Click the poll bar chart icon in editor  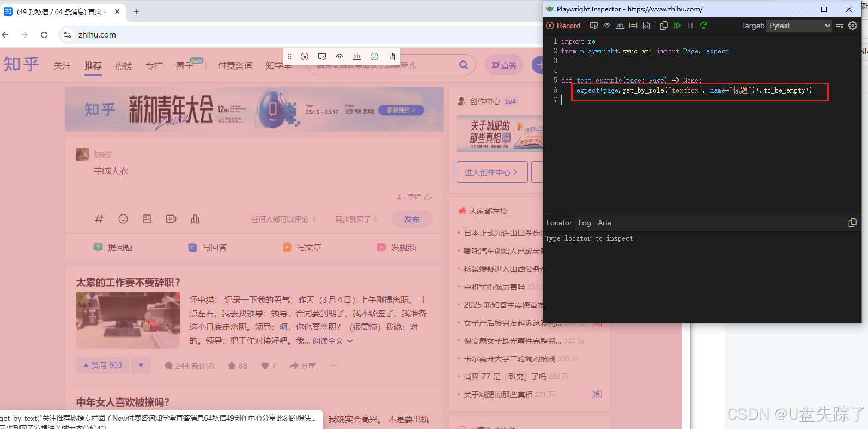click(195, 219)
